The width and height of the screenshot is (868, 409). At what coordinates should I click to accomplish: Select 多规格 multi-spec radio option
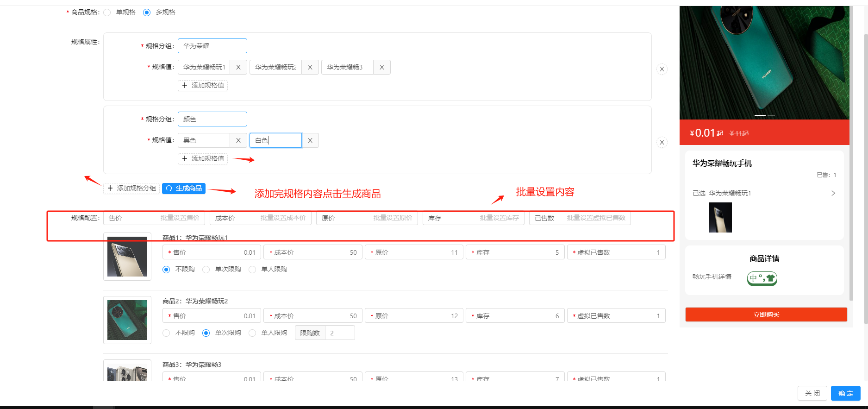click(147, 13)
